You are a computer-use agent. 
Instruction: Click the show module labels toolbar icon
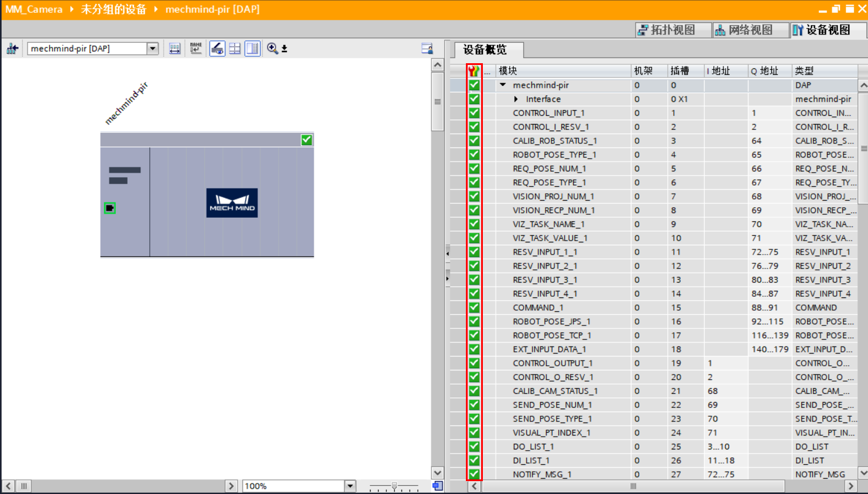pos(175,49)
